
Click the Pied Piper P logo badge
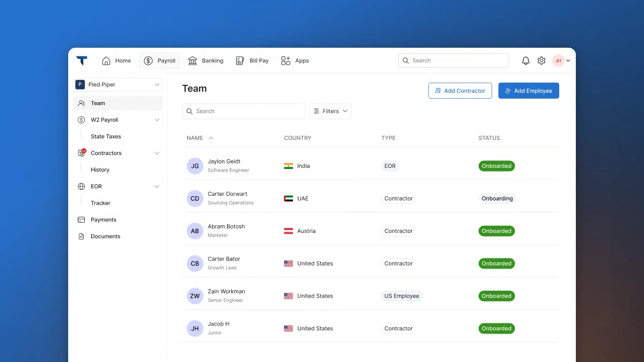[x=80, y=84]
